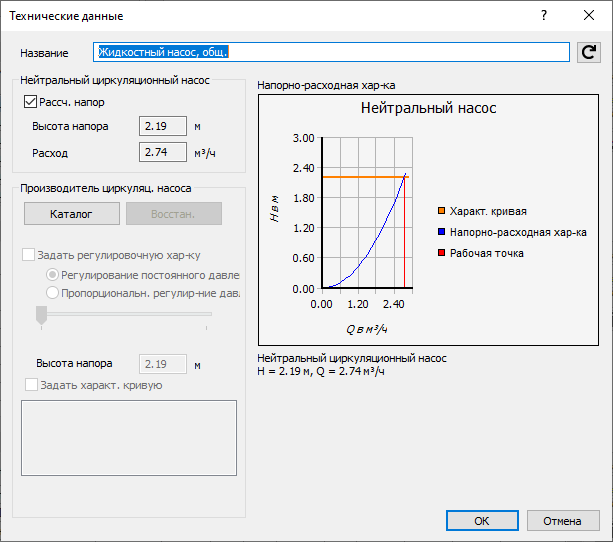Click the question mark help button
613x542 pixels.
tap(544, 16)
